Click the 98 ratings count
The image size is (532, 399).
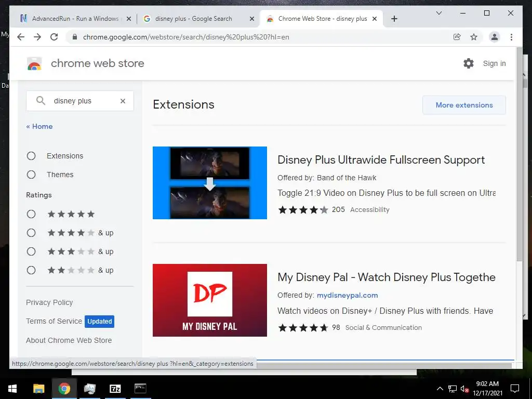pyautogui.click(x=336, y=327)
